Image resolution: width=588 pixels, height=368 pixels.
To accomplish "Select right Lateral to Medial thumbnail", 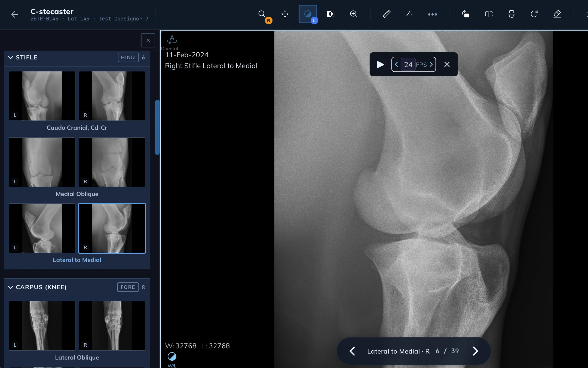I will (112, 228).
